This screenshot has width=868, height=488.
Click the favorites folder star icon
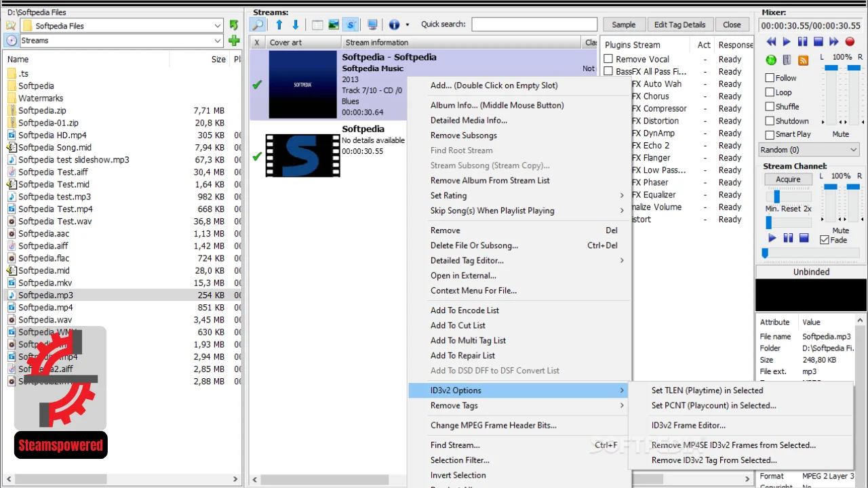click(11, 26)
